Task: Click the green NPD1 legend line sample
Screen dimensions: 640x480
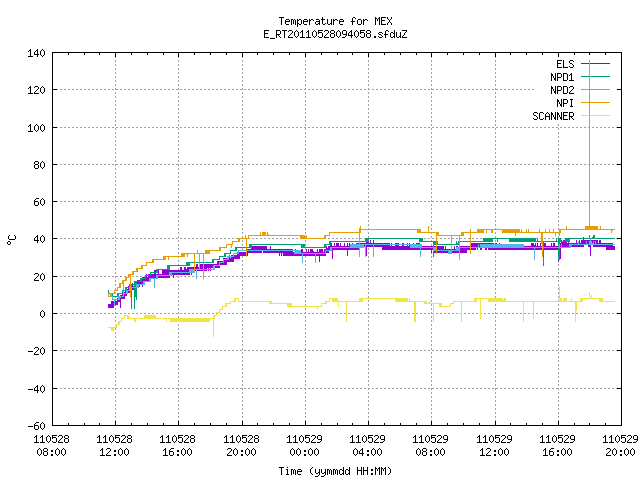Action: [x=596, y=77]
